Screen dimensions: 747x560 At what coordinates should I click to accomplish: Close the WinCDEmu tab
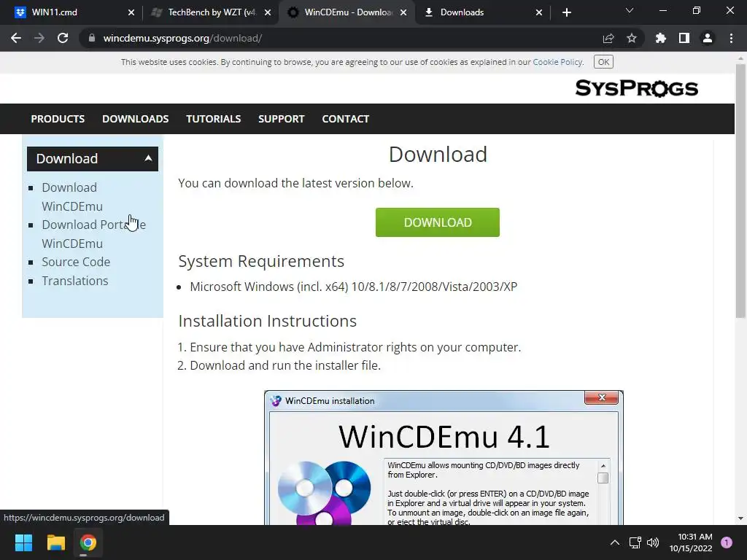(403, 12)
